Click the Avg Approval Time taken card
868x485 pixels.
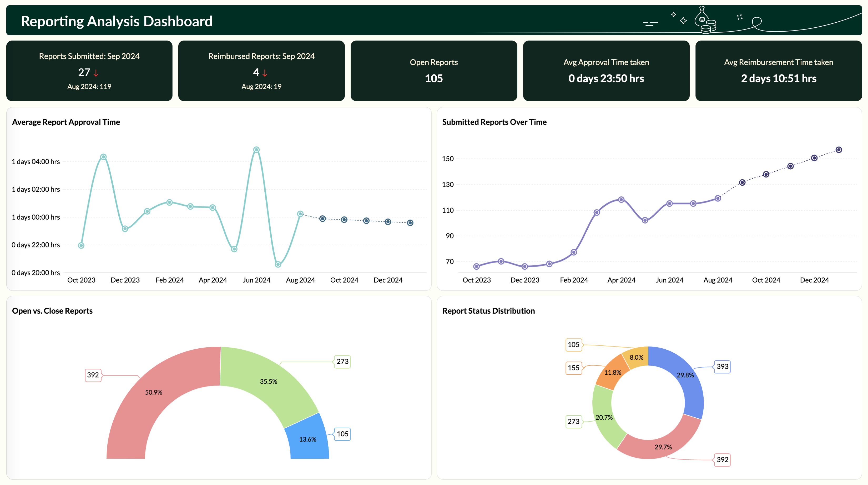click(x=606, y=71)
